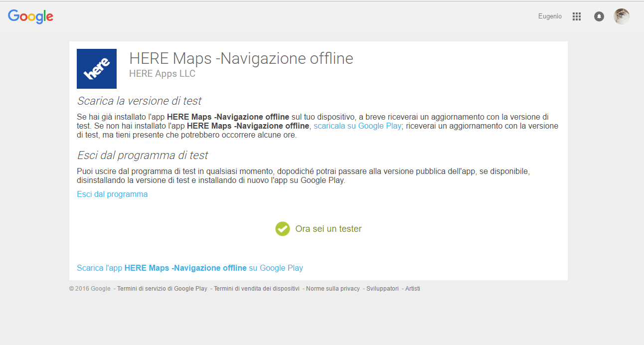
Task: Open the 'Norme sulla privacy' footer link
Action: 332,289
